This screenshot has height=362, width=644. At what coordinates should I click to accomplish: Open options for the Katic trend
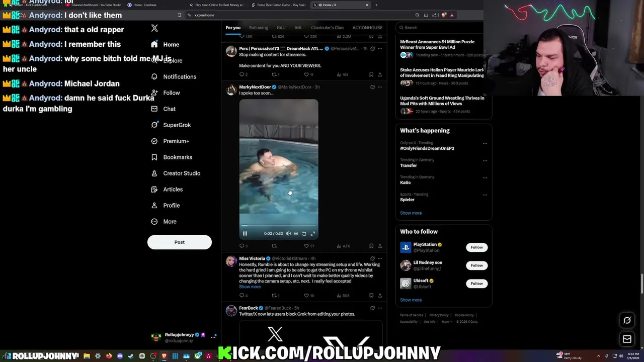point(485,178)
